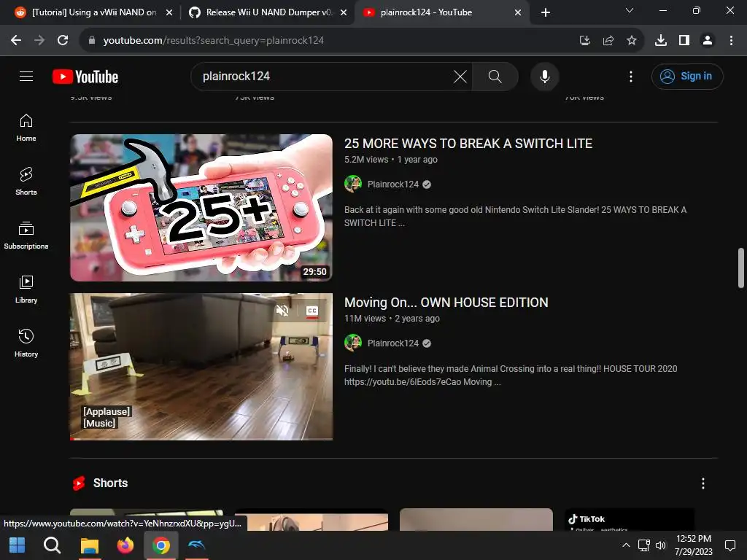
Task: Open a new tab
Action: point(546,12)
